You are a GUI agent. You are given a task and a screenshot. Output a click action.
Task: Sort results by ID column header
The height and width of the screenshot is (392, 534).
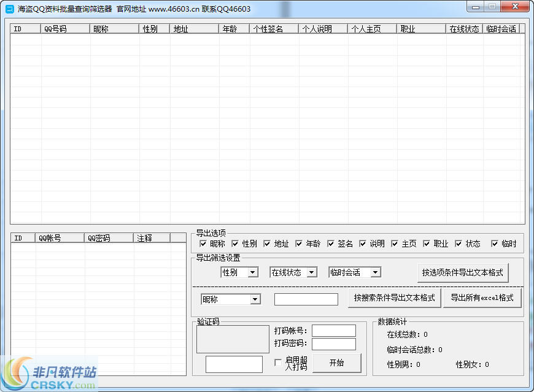click(26, 29)
